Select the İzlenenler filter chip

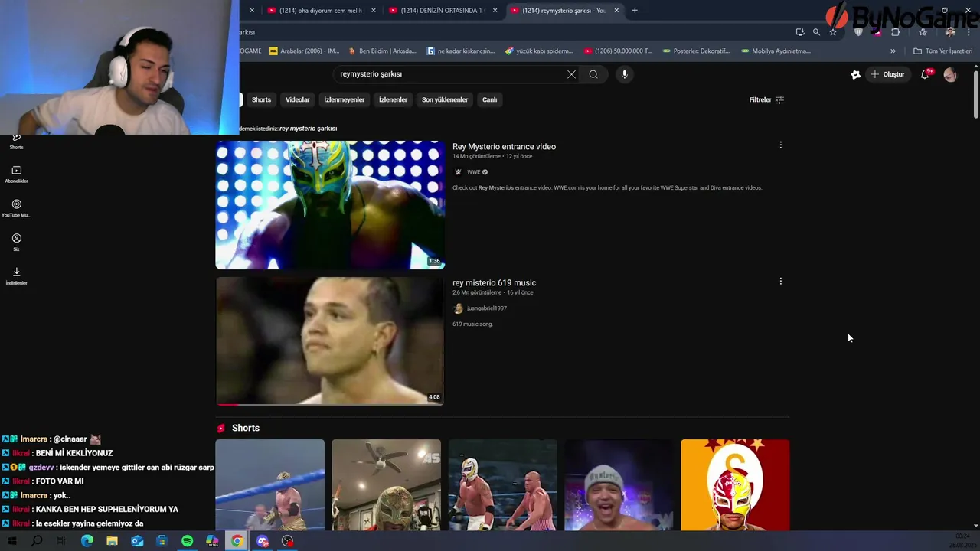pyautogui.click(x=393, y=99)
